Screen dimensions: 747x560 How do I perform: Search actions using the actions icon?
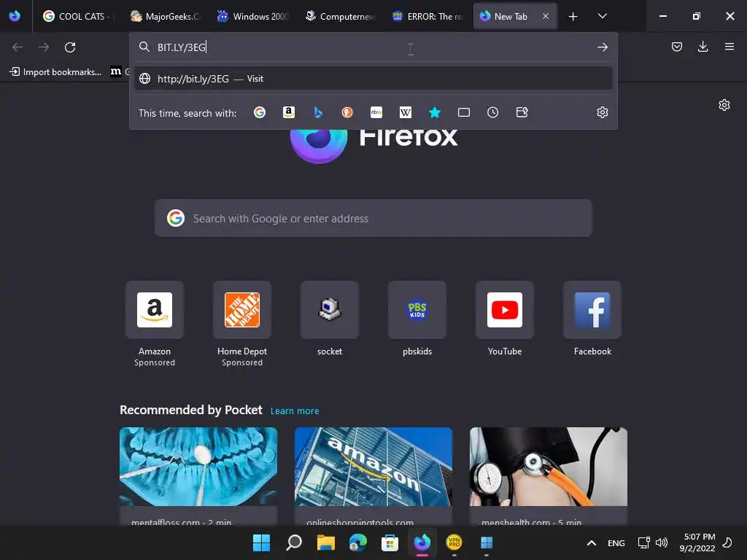coord(522,112)
